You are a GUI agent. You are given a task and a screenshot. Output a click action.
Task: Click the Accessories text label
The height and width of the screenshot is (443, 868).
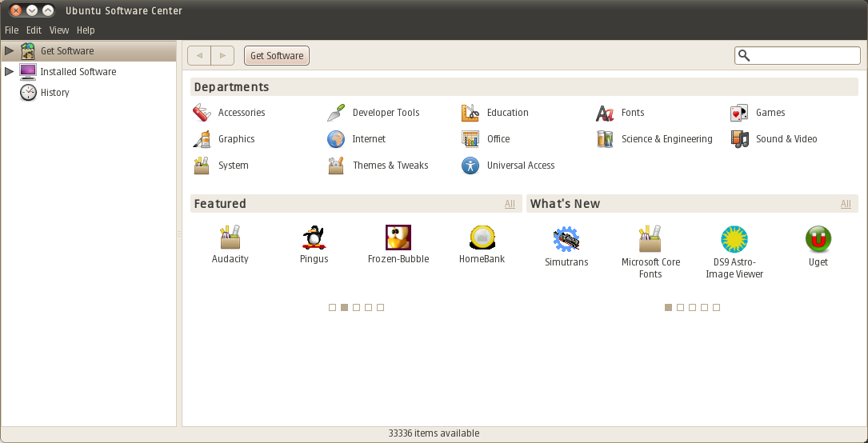(242, 112)
